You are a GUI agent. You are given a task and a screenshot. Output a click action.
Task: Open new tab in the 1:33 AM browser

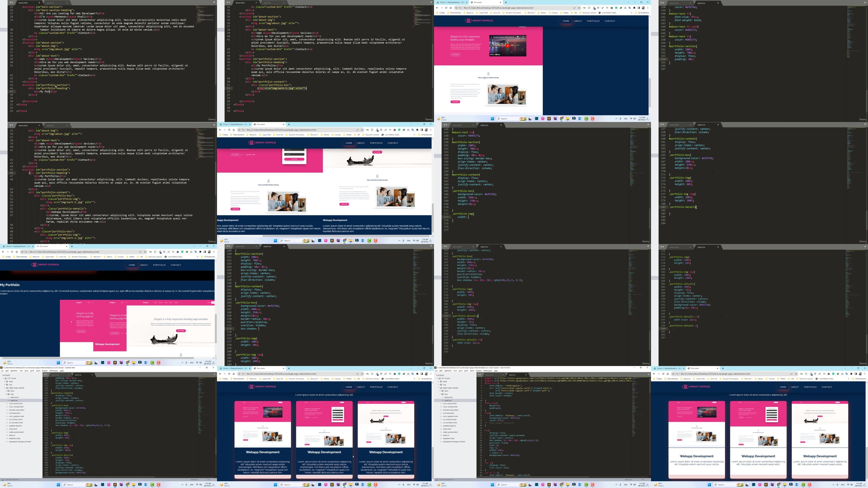coord(506,2)
